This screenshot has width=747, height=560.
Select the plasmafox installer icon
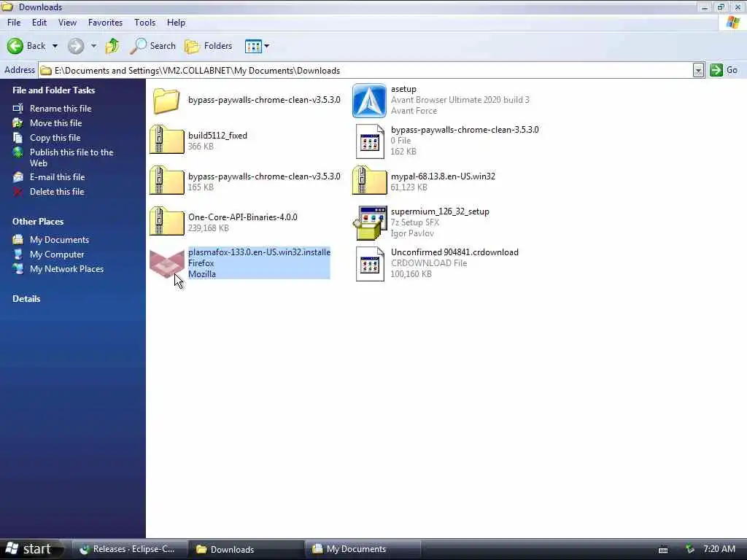(x=167, y=263)
